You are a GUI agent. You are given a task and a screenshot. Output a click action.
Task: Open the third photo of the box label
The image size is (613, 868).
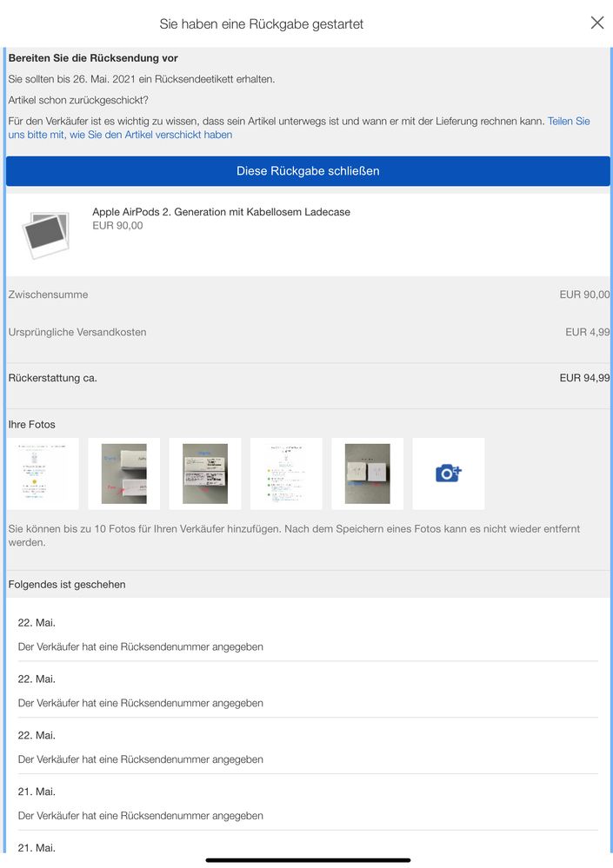[204, 474]
